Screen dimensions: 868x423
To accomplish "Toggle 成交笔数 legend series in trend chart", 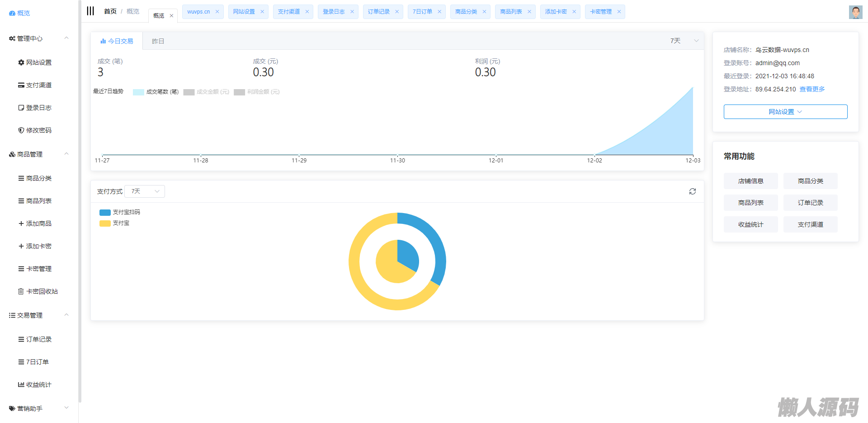I will pos(156,92).
